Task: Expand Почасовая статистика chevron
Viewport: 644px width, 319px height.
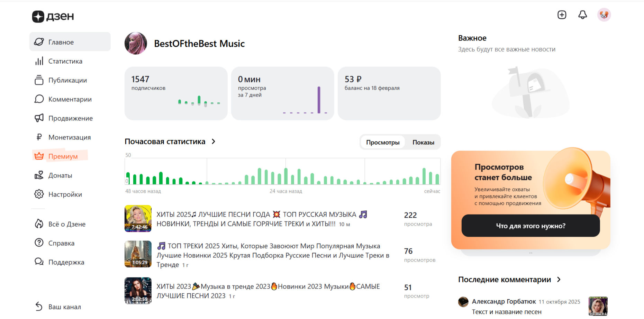Action: click(214, 142)
